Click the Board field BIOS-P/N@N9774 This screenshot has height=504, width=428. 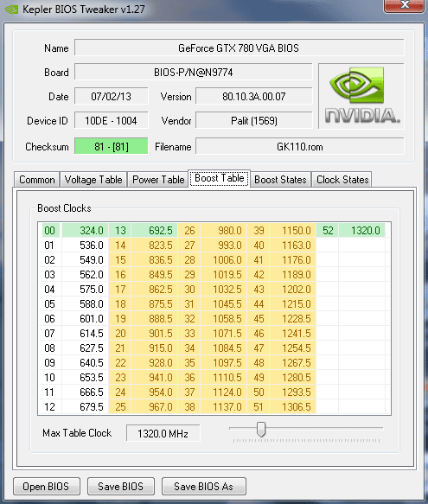194,72
